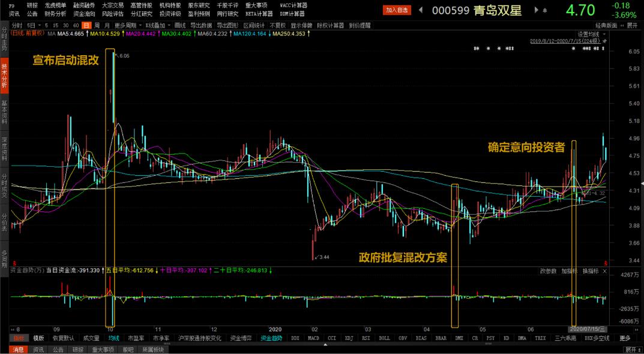Select the 画线 drawing tool
Screen dimensions: 644x354
(181, 25)
